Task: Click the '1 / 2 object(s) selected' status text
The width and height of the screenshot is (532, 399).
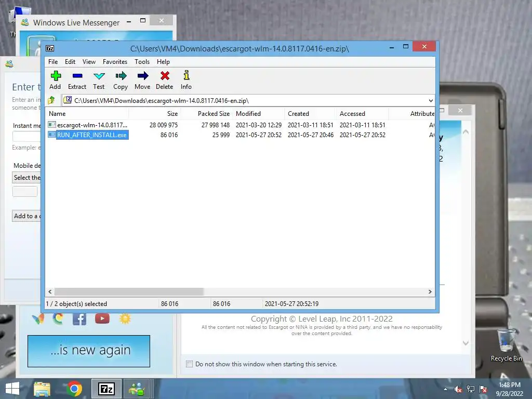Action: (x=76, y=303)
